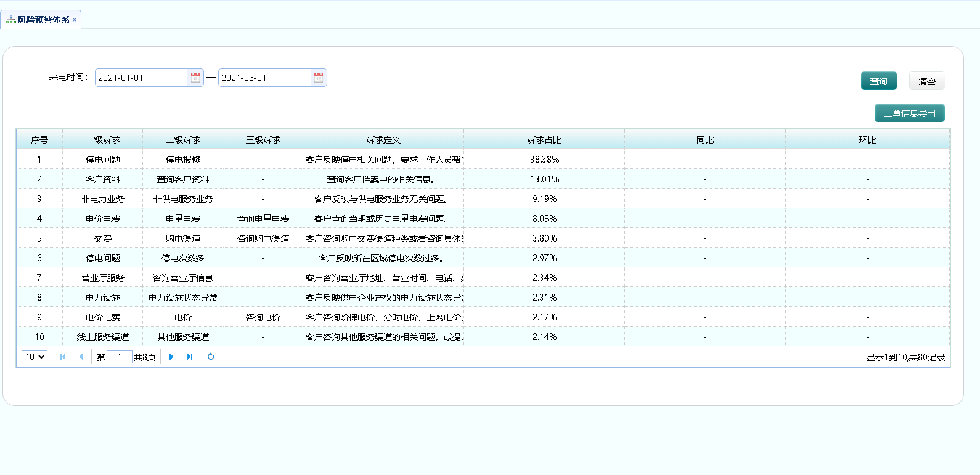Click the 38.38% percentage value

click(x=545, y=160)
